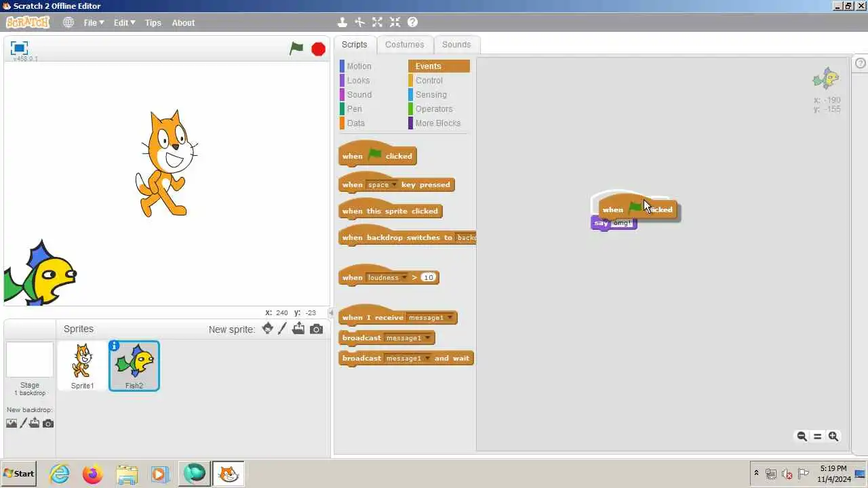
Task: Select the More Blocks category
Action: click(437, 123)
